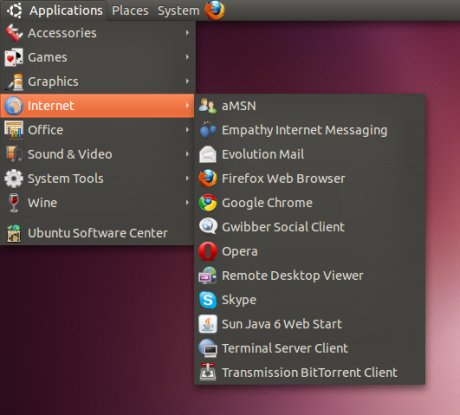Launch Firefox Web Browser text entry
The image size is (460, 415).
coord(284,179)
